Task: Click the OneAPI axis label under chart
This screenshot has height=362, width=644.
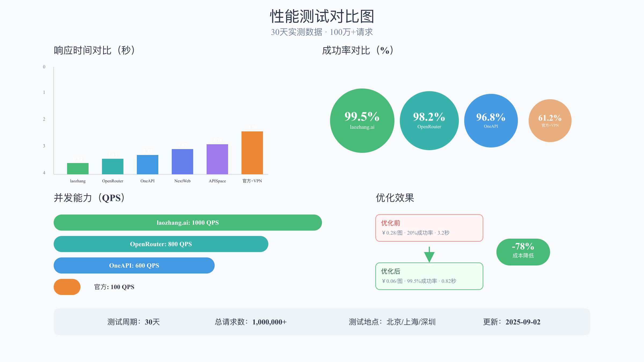Action: tap(148, 181)
